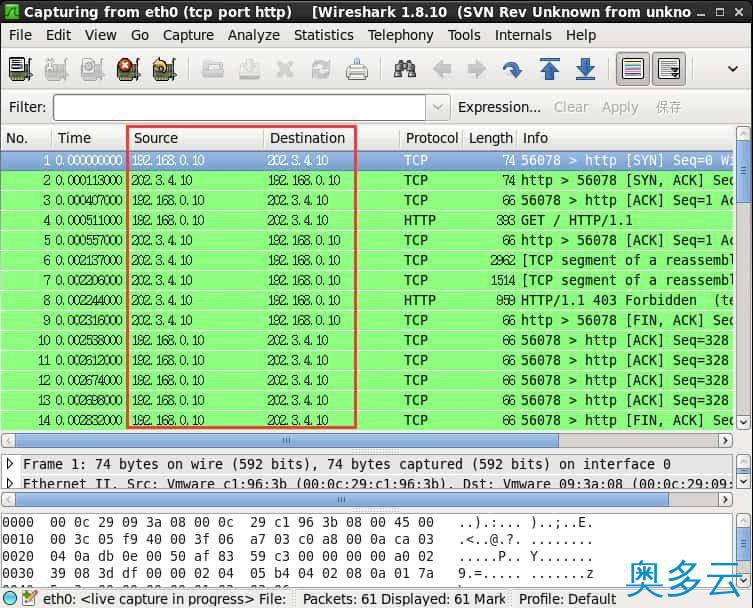Sort by the Time column header
Image resolution: width=753 pixels, height=608 pixels.
(x=89, y=138)
